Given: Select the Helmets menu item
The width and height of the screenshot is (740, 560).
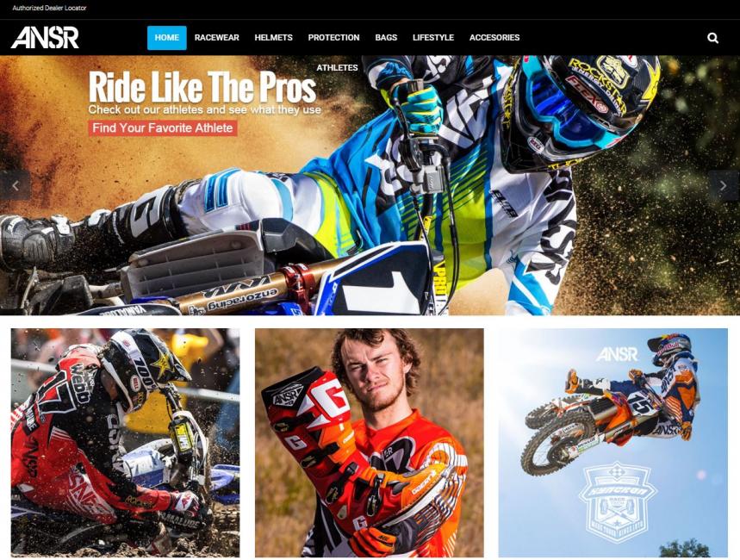Looking at the screenshot, I should point(273,38).
